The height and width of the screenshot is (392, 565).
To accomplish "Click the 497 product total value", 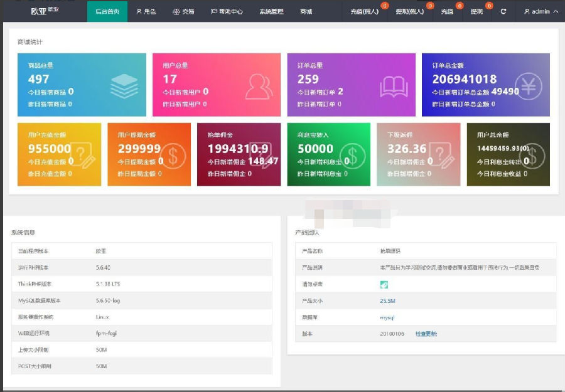I will 38,79.
